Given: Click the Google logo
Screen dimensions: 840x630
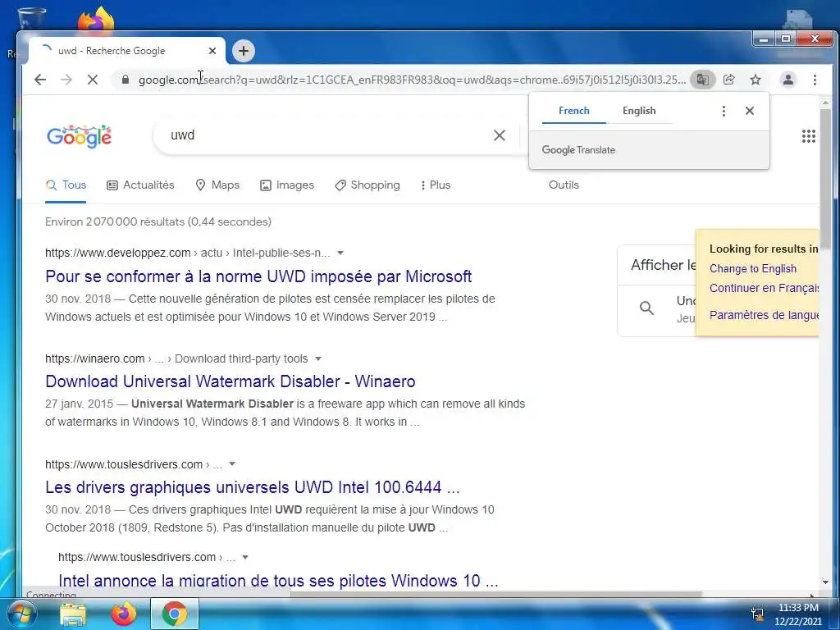Looking at the screenshot, I should pyautogui.click(x=80, y=137).
